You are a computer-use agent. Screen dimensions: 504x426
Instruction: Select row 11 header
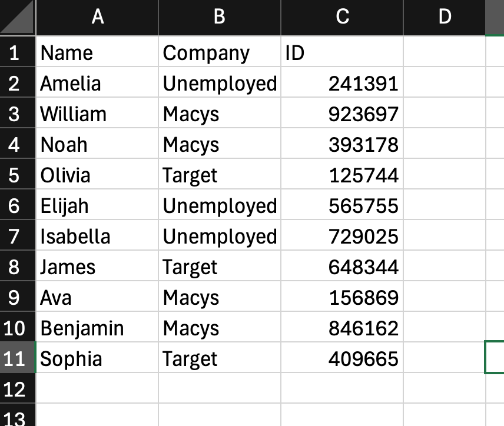pos(17,358)
